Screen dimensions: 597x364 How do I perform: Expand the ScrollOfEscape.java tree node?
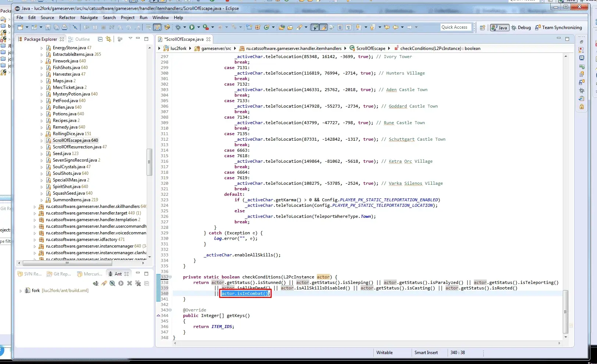[42, 141]
